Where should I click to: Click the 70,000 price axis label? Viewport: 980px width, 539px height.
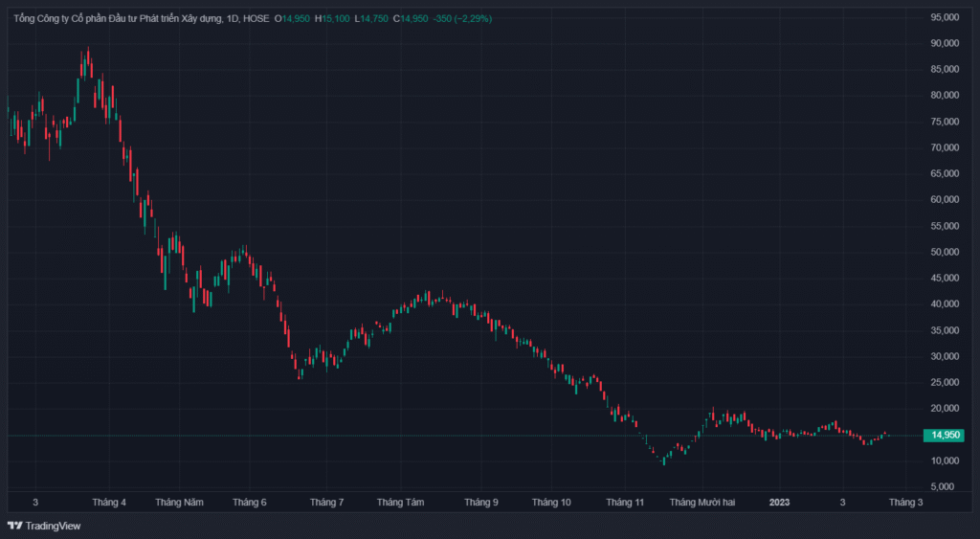945,147
